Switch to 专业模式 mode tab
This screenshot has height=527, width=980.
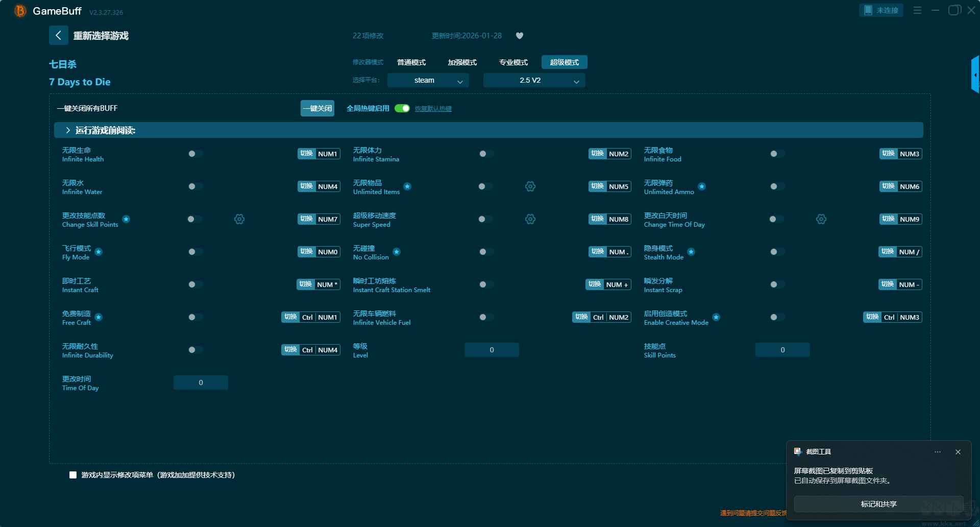click(x=513, y=62)
